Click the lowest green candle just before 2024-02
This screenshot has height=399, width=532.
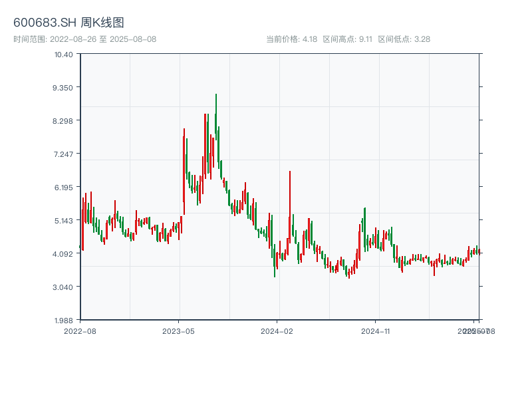(x=275, y=261)
